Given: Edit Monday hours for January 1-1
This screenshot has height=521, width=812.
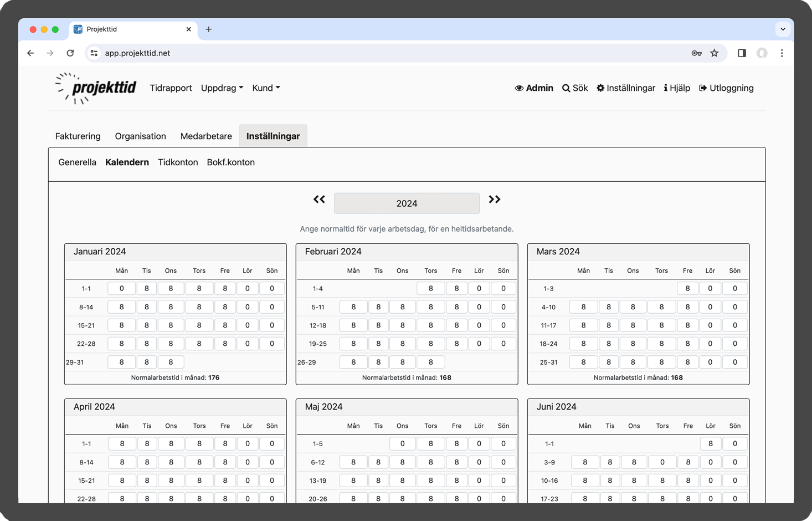Looking at the screenshot, I should (122, 289).
